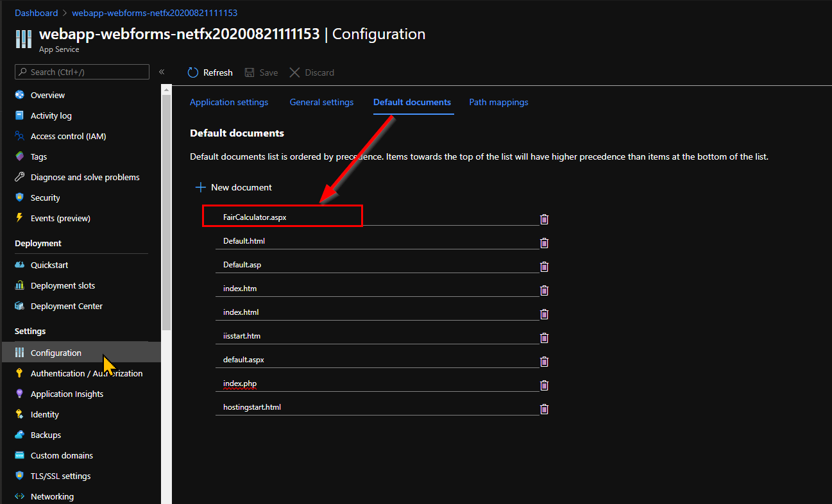Remove default.aspx using its trash icon
The height and width of the screenshot is (504, 832).
tap(544, 362)
